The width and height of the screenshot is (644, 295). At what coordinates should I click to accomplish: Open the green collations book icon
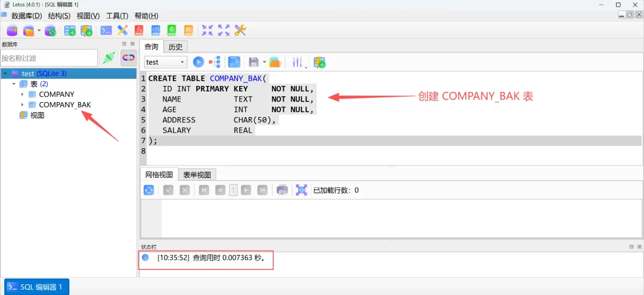(x=172, y=30)
